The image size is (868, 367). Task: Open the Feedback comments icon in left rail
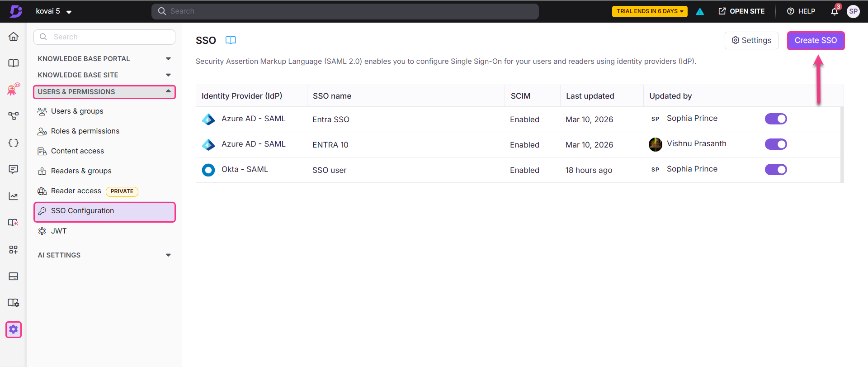[x=14, y=169]
